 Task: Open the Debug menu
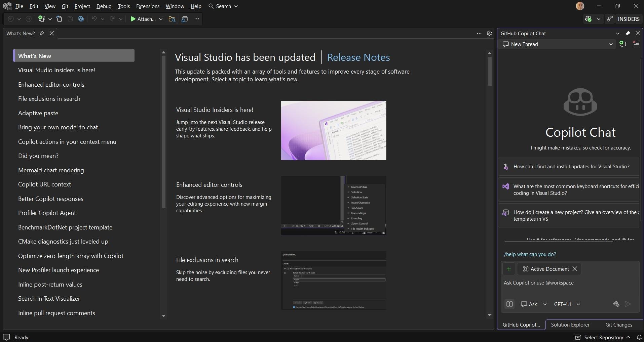[104, 6]
